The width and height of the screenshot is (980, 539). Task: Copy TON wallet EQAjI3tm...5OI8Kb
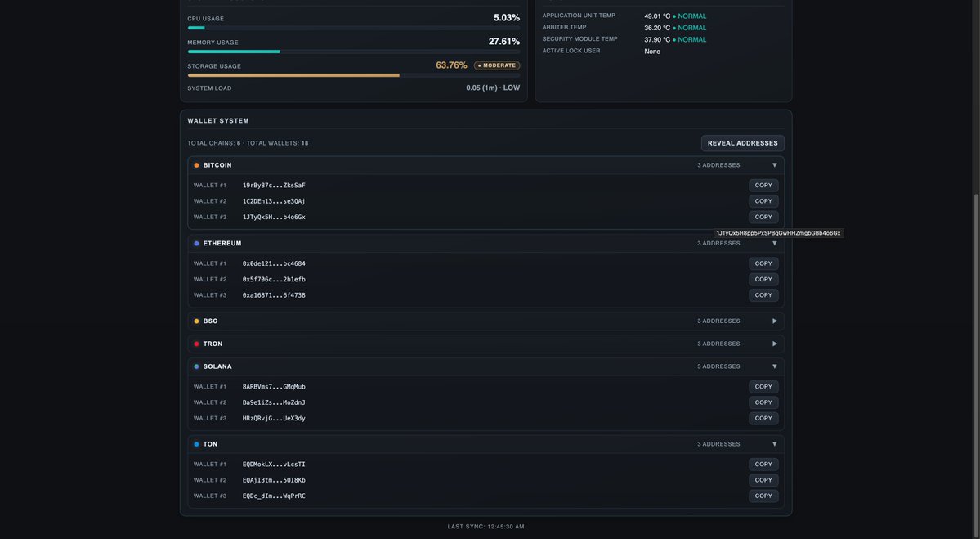coord(763,480)
